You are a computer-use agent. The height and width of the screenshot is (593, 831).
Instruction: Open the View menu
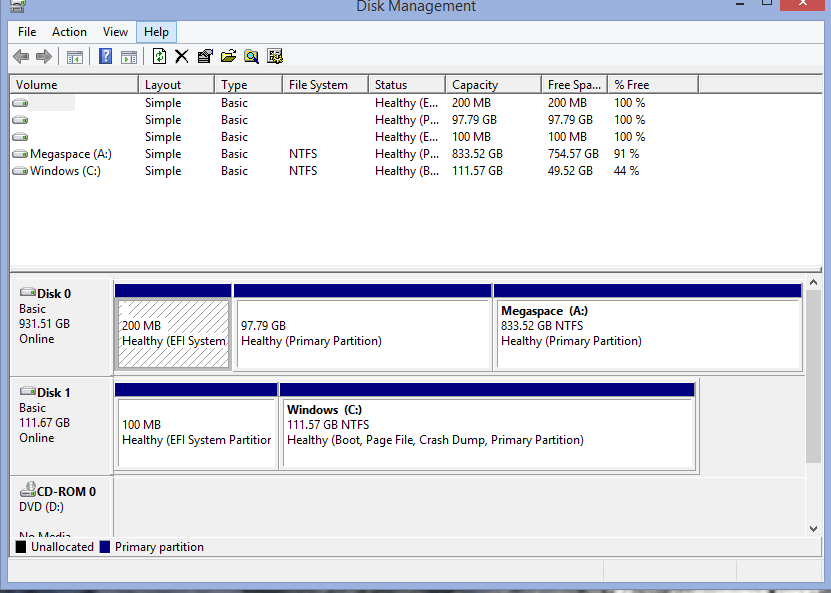point(115,32)
